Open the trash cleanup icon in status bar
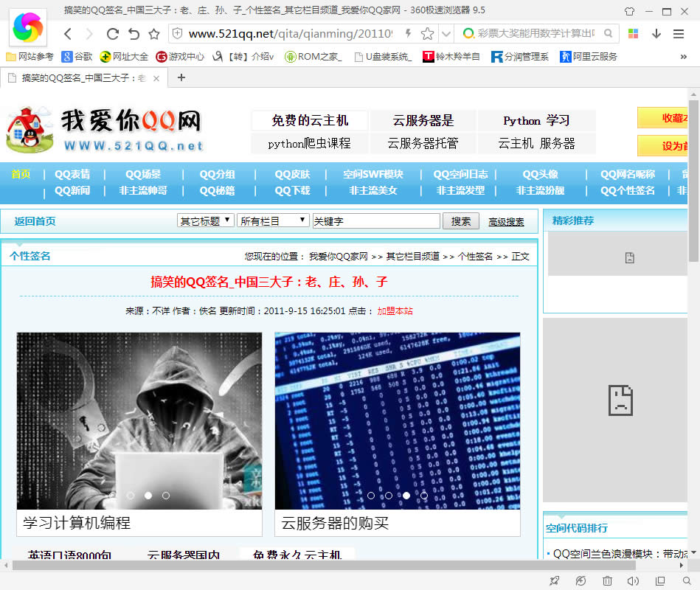Screen dimensions: 700x590 pyautogui.click(x=607, y=581)
